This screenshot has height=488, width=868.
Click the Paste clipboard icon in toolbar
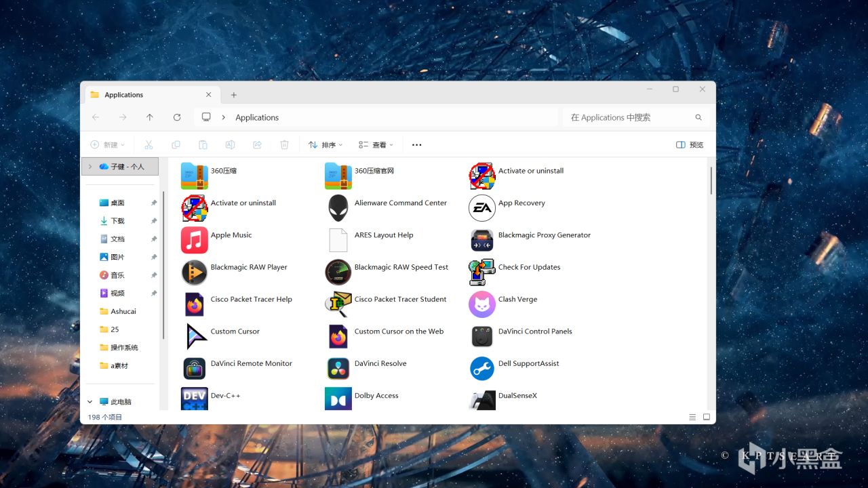pos(203,144)
